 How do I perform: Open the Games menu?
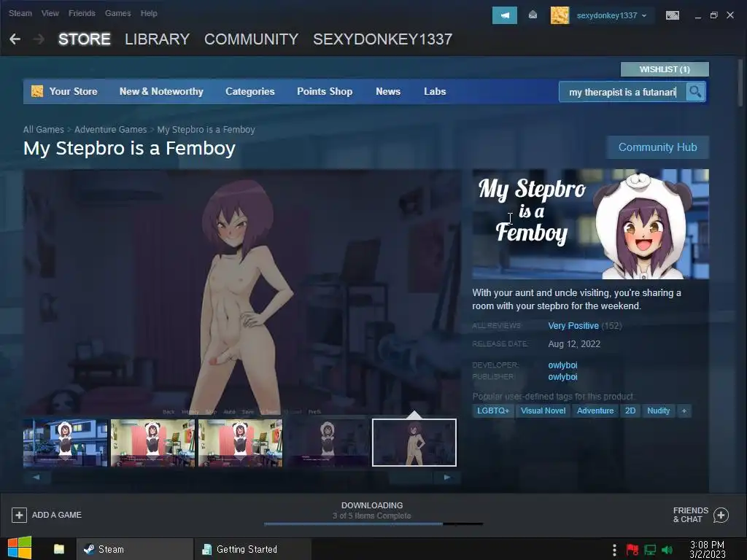click(117, 13)
